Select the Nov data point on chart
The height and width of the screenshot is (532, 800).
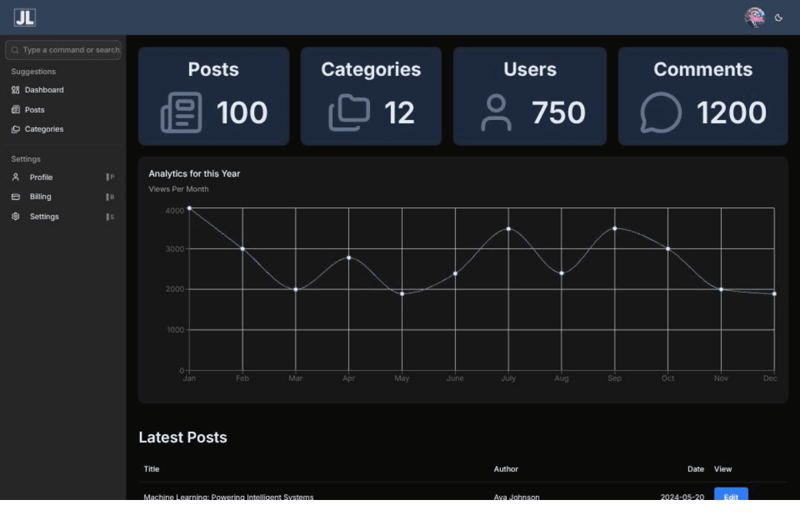point(721,289)
